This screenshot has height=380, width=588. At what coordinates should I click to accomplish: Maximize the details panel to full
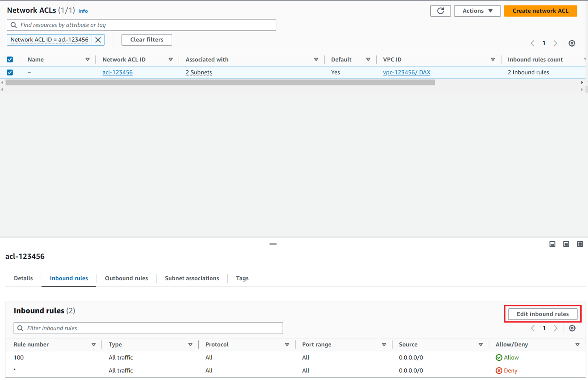[x=580, y=244]
